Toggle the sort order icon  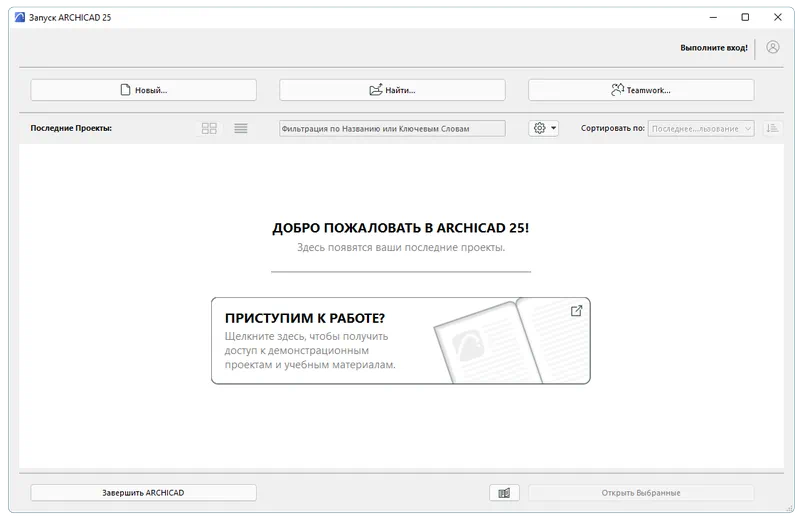(x=772, y=128)
